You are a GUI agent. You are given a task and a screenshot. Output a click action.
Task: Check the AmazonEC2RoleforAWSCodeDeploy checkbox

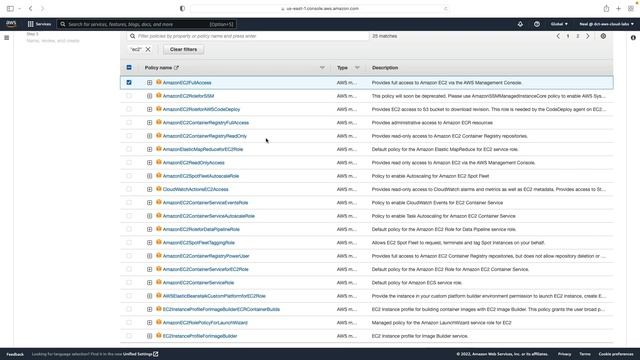point(129,109)
